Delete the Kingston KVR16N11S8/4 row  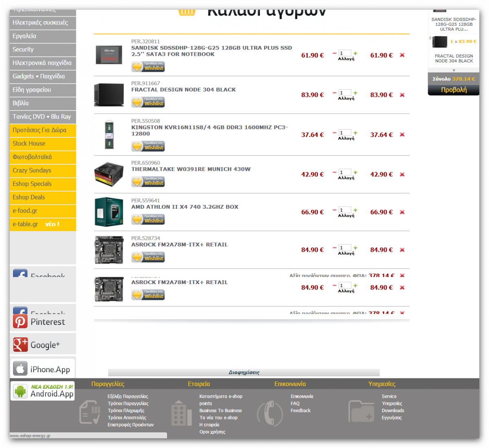click(x=402, y=135)
